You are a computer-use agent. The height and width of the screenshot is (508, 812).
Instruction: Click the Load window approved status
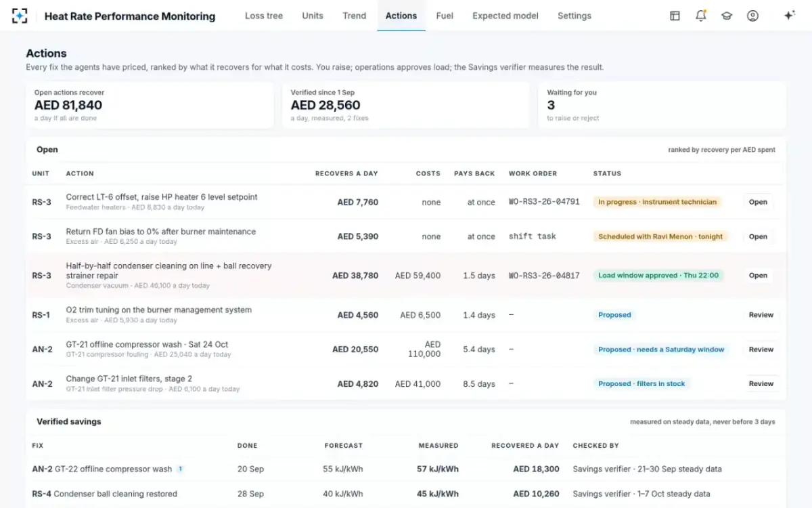click(x=658, y=276)
